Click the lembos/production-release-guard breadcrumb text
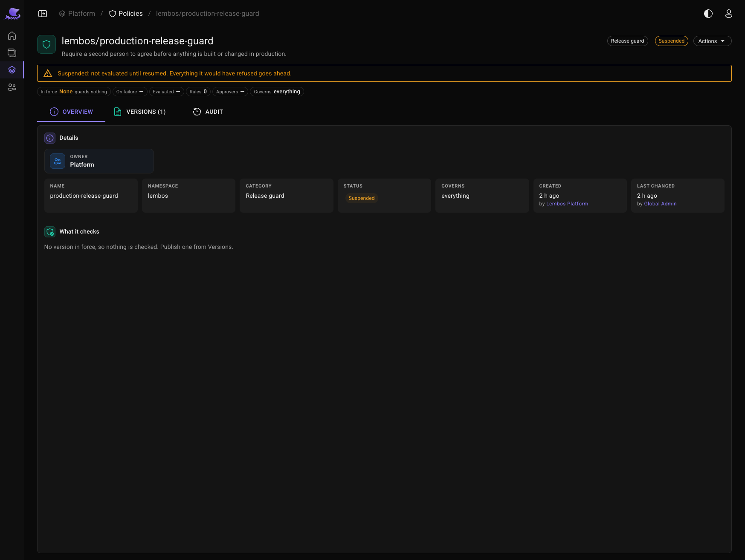 pyautogui.click(x=208, y=14)
